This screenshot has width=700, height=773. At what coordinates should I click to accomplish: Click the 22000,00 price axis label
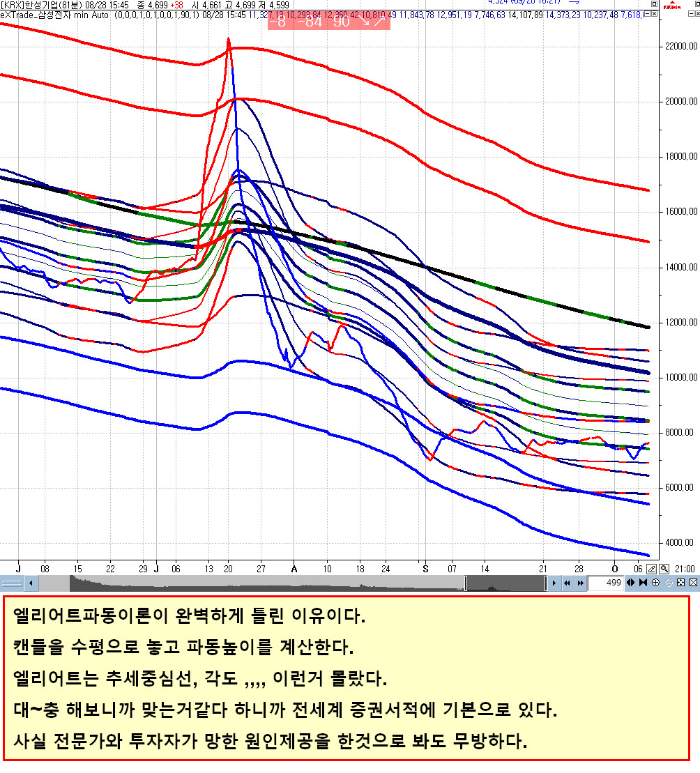pos(681,46)
